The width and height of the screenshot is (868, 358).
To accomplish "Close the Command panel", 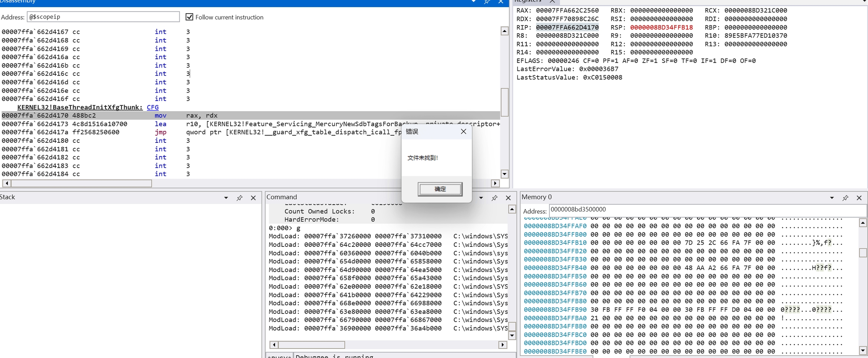I will click(x=508, y=198).
